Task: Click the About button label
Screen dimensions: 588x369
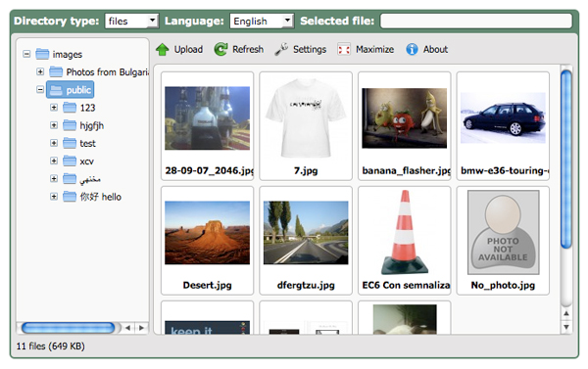Action: pyautogui.click(x=435, y=50)
